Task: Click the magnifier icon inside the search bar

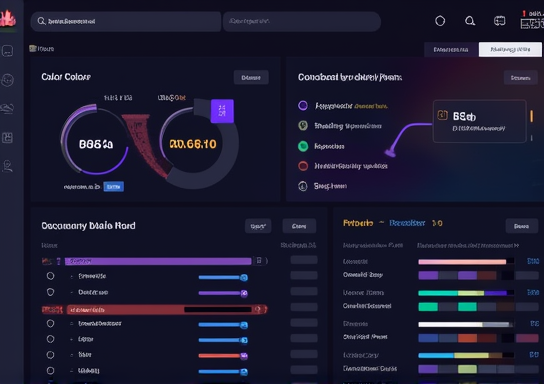Action: point(41,21)
